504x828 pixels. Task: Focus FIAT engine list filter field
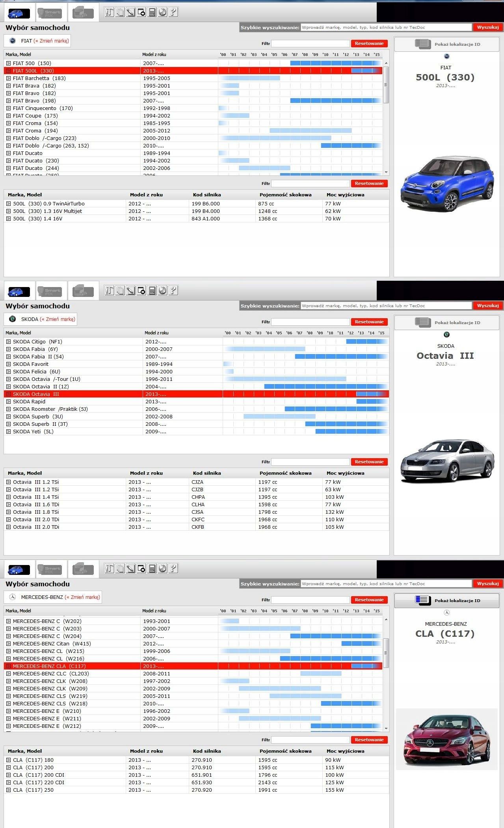point(311,183)
